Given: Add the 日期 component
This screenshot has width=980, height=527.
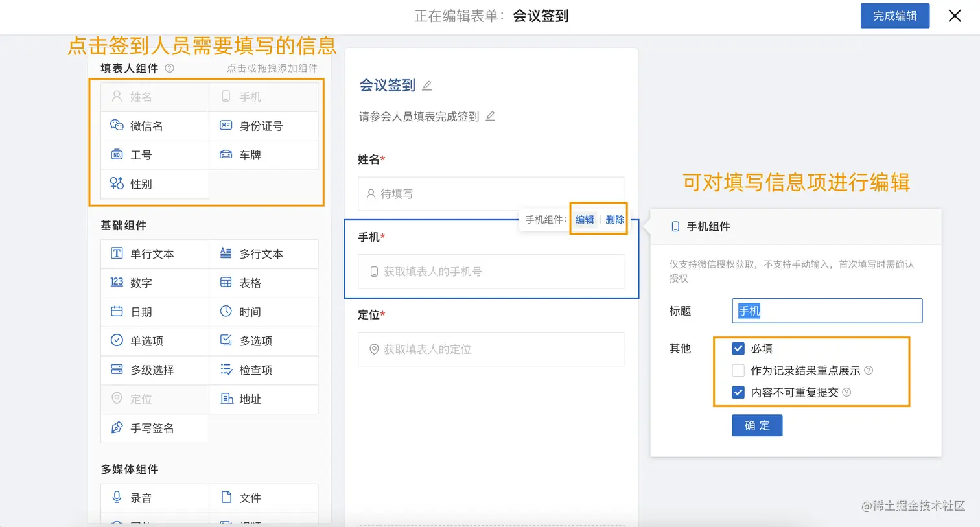Looking at the screenshot, I should pyautogui.click(x=155, y=312).
